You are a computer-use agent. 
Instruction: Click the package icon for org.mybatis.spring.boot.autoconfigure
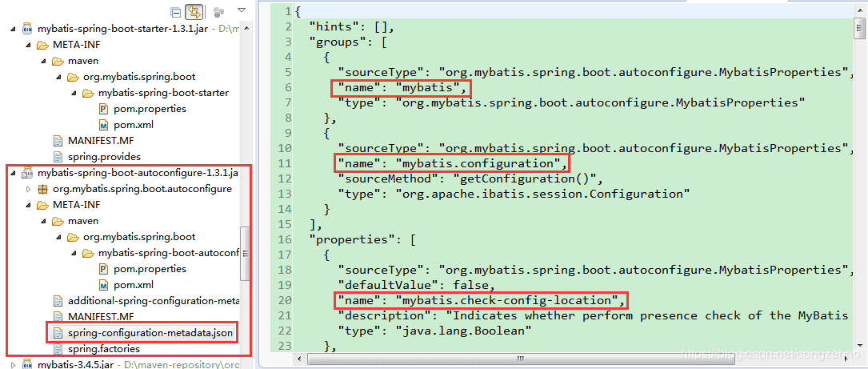[42, 189]
